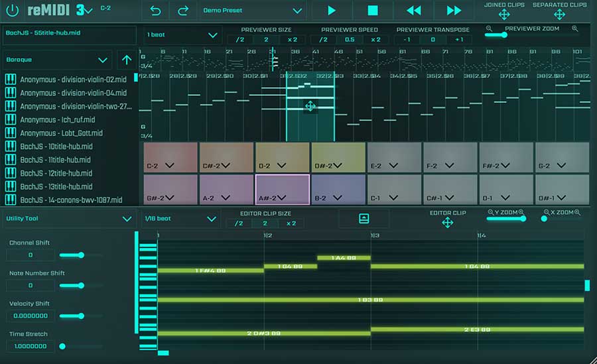Click the Channel Shift value field
Viewport: 597px width, 364px height.
(31, 255)
